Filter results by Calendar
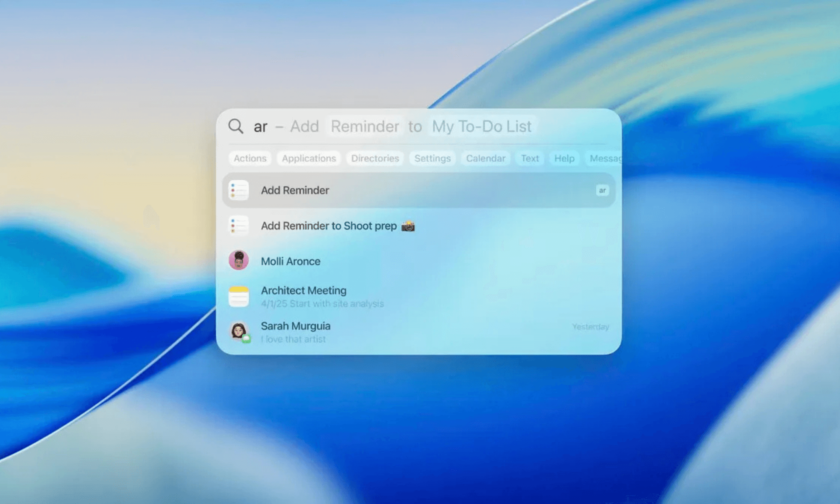Screen dimensions: 840x504 pyautogui.click(x=486, y=158)
